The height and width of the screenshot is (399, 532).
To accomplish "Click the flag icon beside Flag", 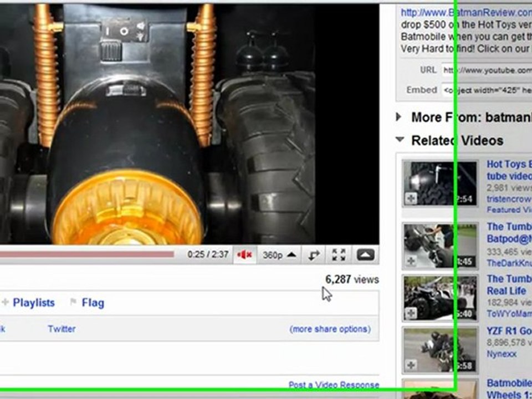I will (x=73, y=301).
